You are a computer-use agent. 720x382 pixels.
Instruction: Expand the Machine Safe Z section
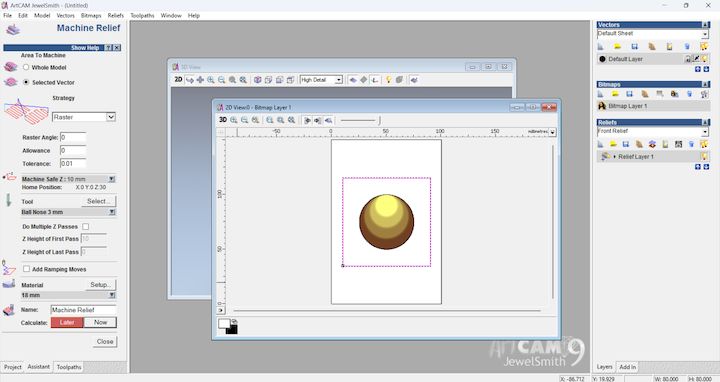pyautogui.click(x=112, y=179)
